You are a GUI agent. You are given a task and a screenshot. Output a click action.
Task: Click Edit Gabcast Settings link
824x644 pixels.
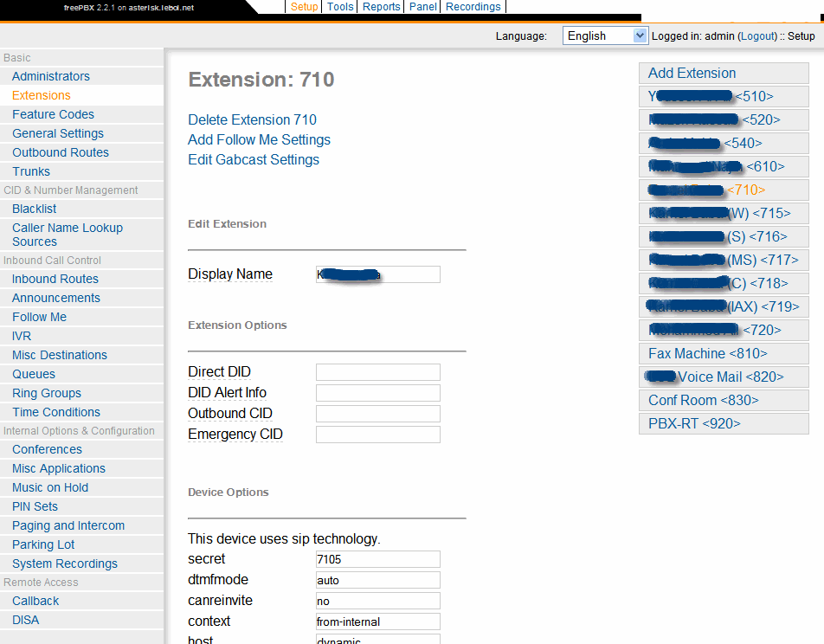254,160
